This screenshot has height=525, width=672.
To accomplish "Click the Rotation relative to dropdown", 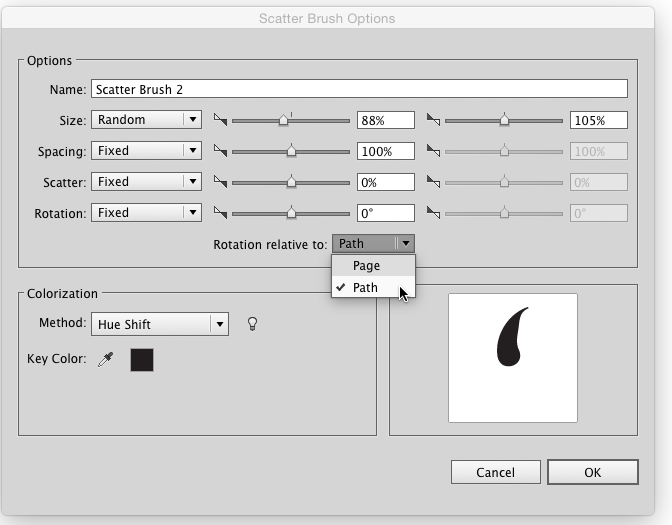I will (x=373, y=243).
